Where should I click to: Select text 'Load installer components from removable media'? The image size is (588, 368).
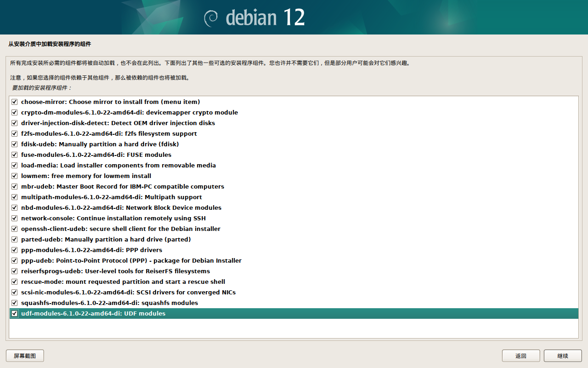pyautogui.click(x=138, y=166)
